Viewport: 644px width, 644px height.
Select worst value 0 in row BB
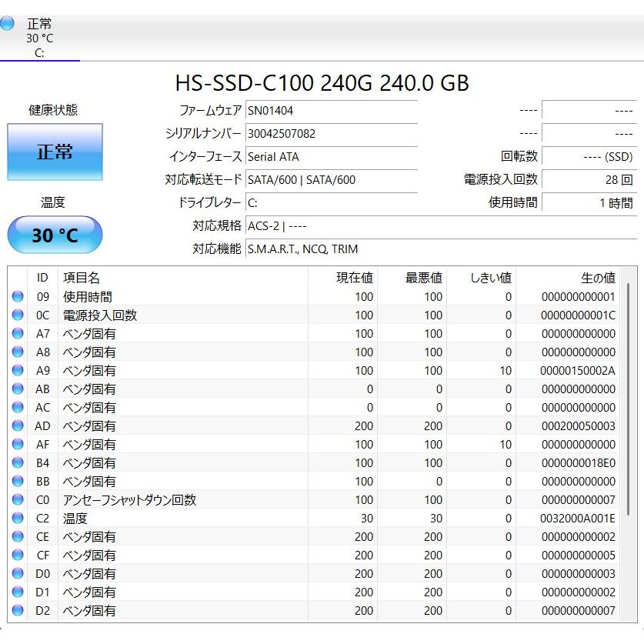click(439, 482)
